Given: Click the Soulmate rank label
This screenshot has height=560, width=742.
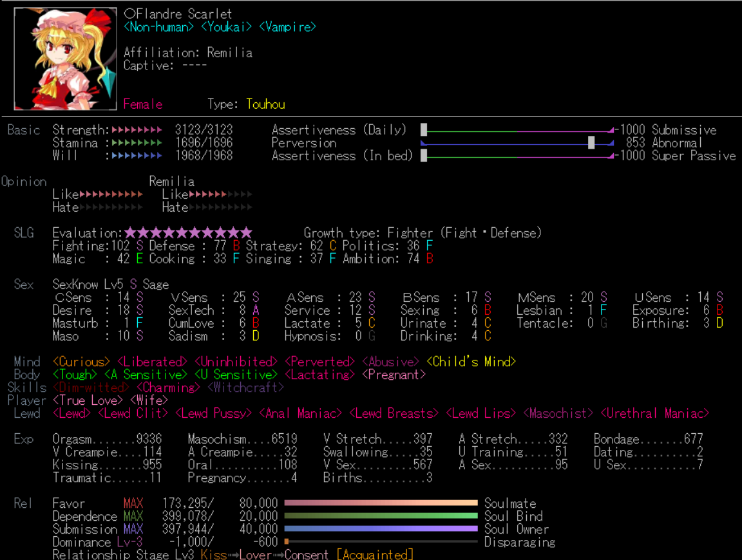Looking at the screenshot, I should pos(510,503).
